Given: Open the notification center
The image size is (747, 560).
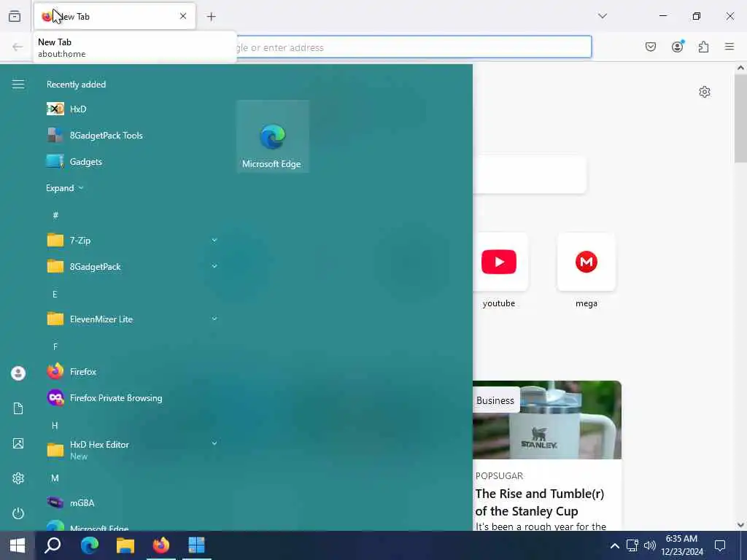Looking at the screenshot, I should (720, 545).
